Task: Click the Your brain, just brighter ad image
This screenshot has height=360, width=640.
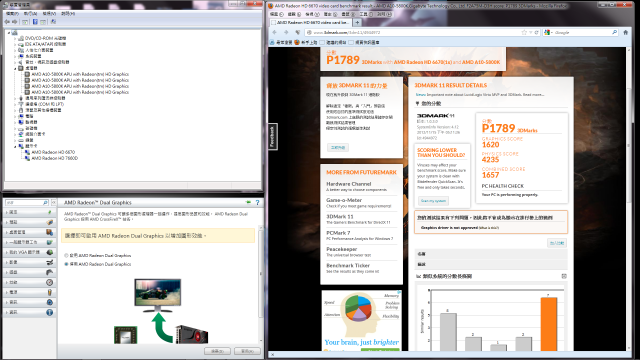Action: 362,320
